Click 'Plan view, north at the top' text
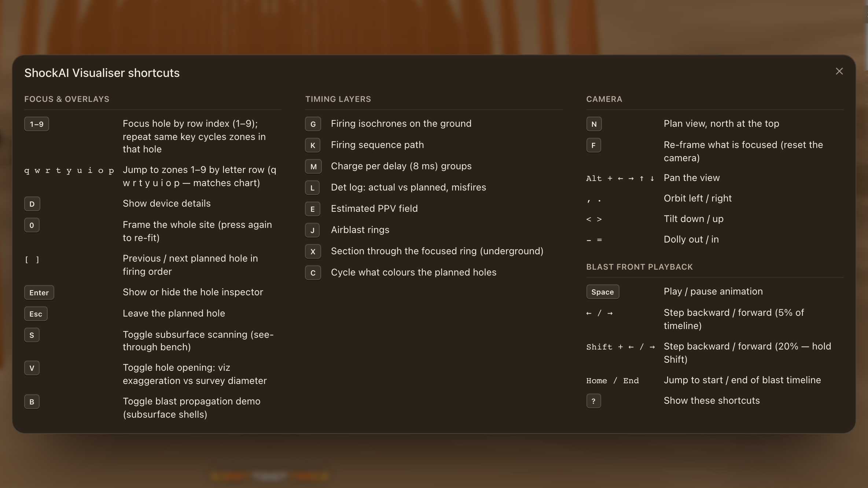Screen dimensions: 868x488 pos(721,123)
